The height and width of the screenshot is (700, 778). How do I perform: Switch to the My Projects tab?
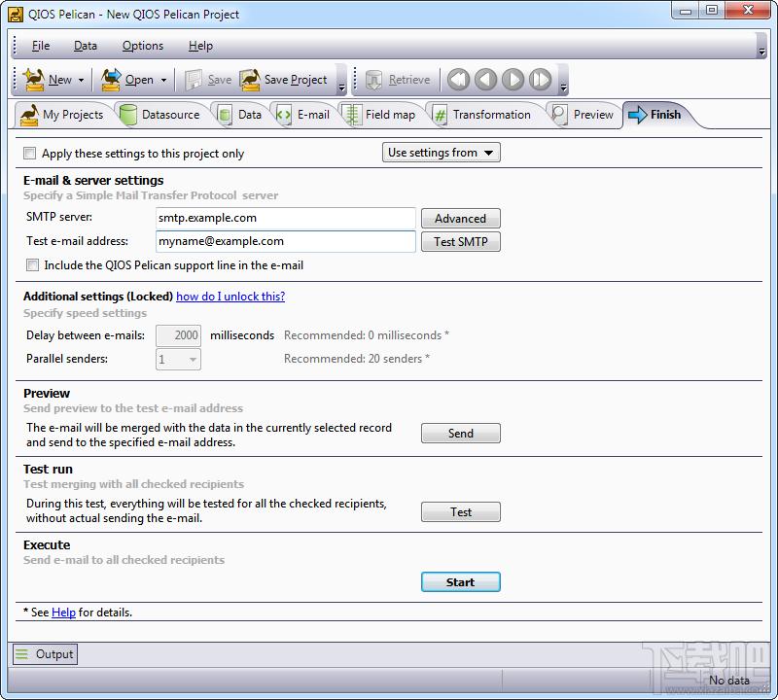(x=62, y=115)
